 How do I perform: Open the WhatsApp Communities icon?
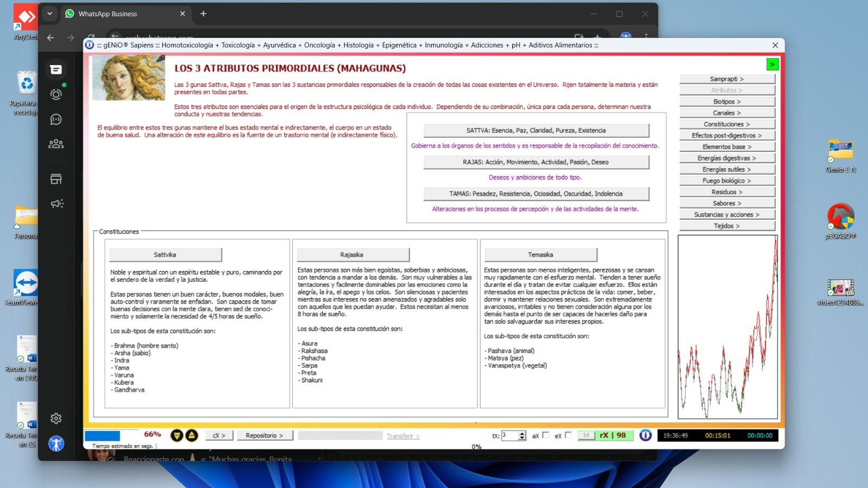pos(56,144)
